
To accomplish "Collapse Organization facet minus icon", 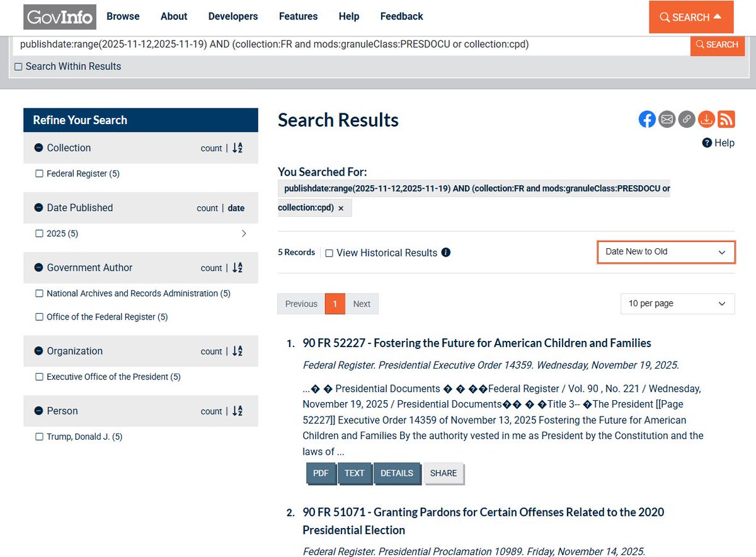I will coord(38,351).
